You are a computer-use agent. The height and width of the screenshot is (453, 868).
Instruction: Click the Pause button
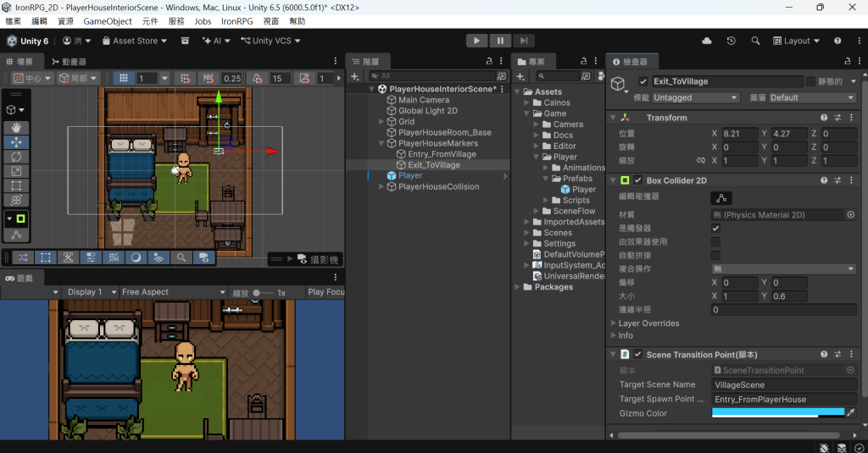click(500, 41)
